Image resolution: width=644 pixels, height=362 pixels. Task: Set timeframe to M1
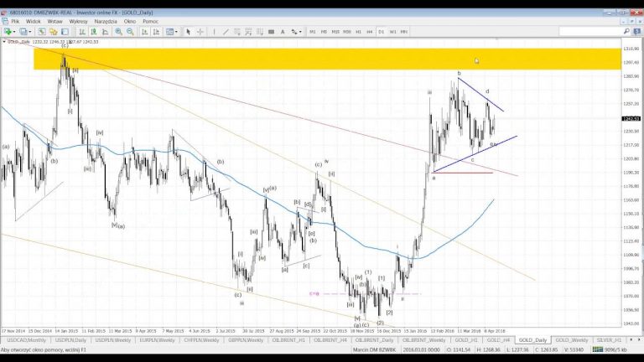point(313,32)
